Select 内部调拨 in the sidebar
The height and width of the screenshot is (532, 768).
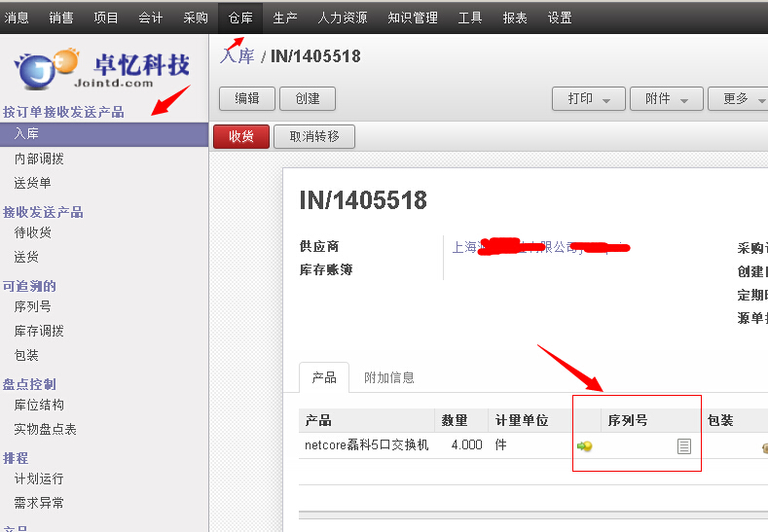click(x=39, y=160)
